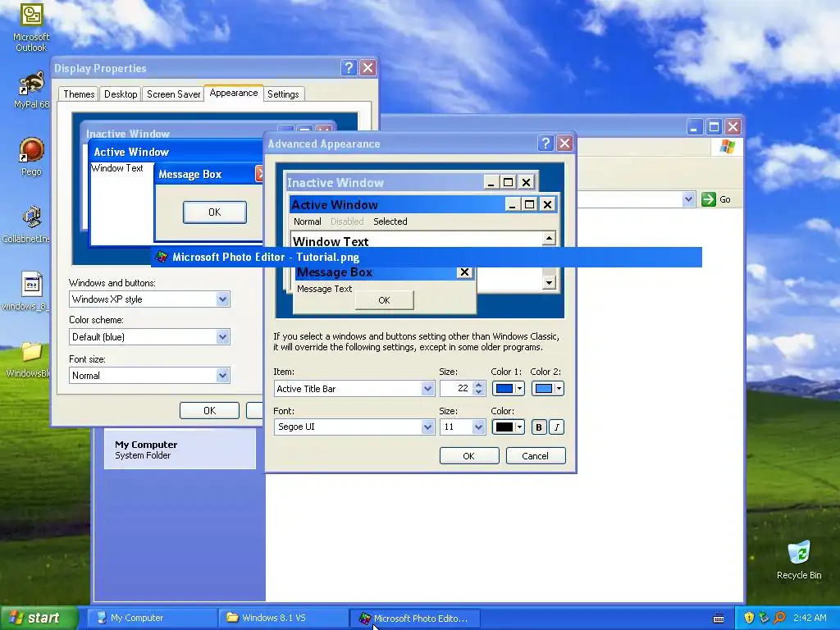Screen dimensions: 840x630
Task: Switch to Windows 8.1 VS taskbar folder
Action: pos(283,618)
